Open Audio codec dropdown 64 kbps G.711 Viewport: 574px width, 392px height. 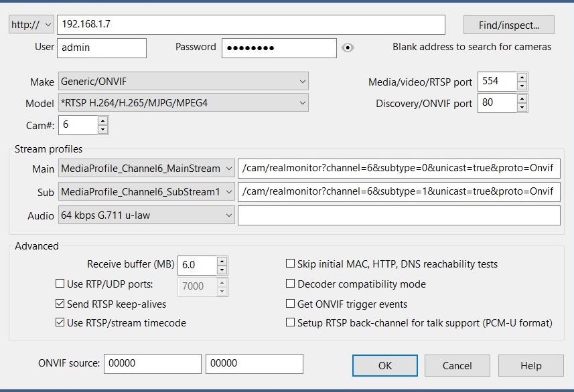point(147,215)
